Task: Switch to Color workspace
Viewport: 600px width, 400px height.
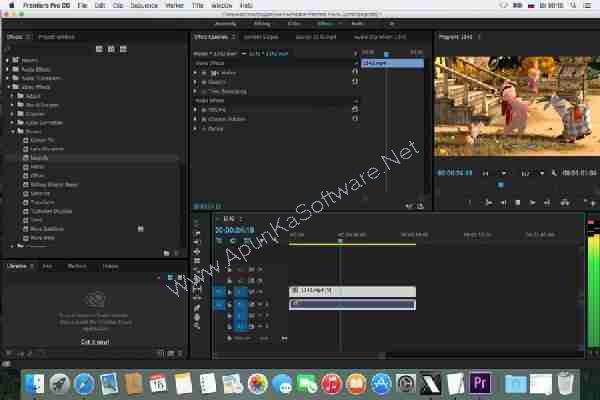Action: click(293, 24)
